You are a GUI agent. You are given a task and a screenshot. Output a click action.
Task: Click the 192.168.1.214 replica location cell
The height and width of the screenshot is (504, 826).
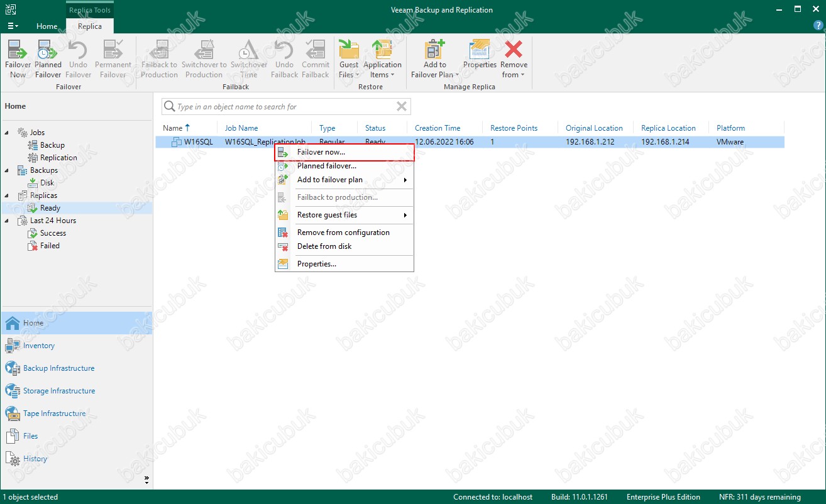[665, 142]
